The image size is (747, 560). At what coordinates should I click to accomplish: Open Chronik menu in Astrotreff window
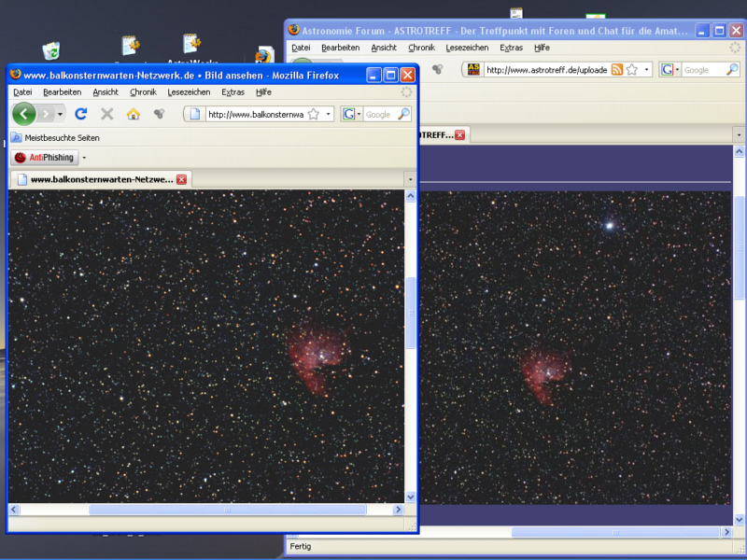coord(421,48)
